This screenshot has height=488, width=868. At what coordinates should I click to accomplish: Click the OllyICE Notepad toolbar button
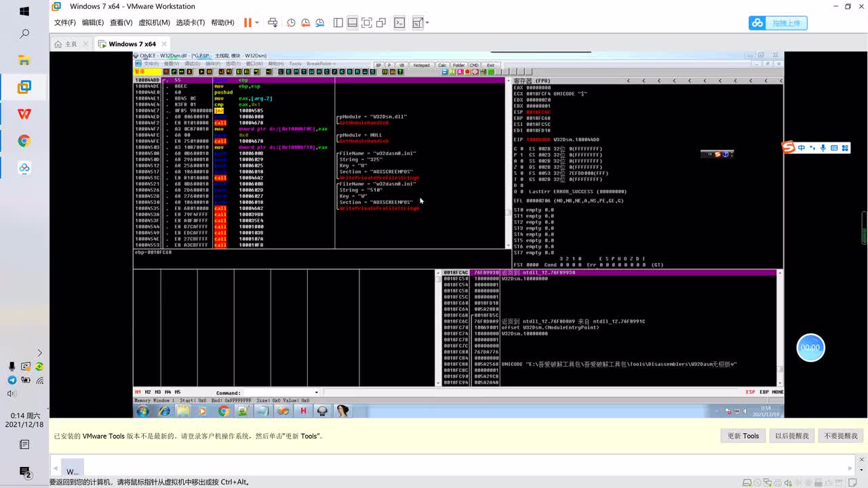[x=421, y=65]
